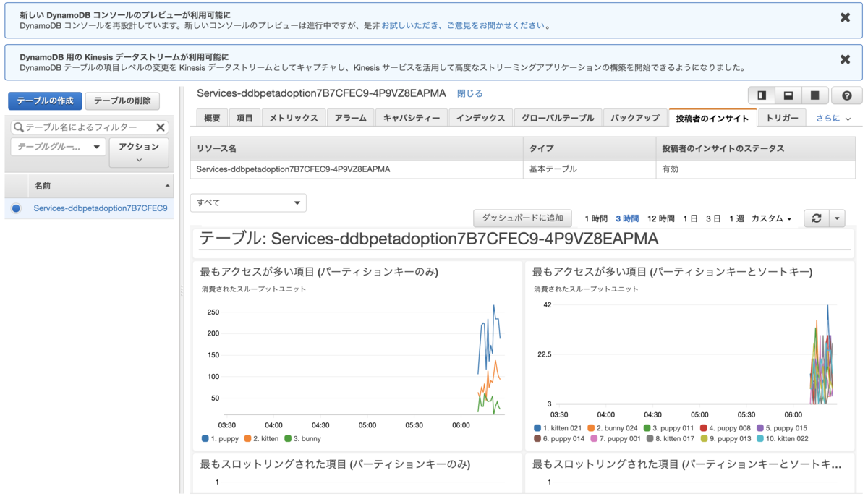The width and height of the screenshot is (868, 499).
Task: Open the Services-ddbpetadoption7B7CFEC9 table link
Action: tap(101, 208)
